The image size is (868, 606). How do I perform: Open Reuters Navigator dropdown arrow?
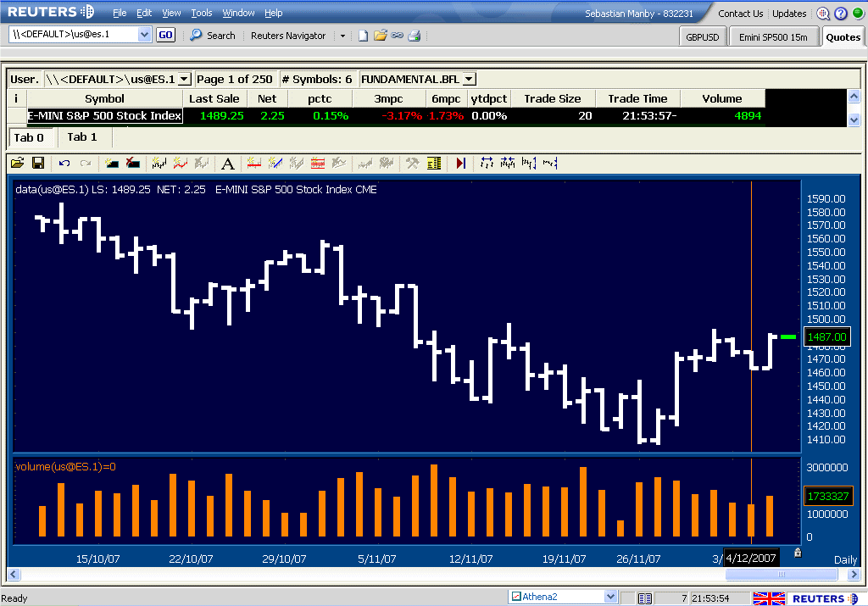point(342,36)
